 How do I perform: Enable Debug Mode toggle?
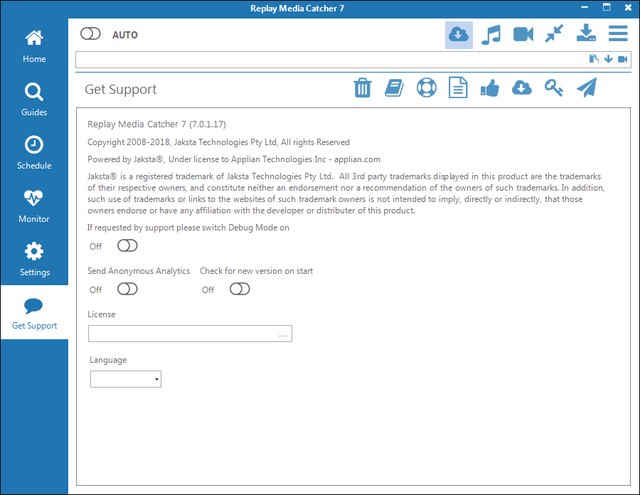click(127, 246)
